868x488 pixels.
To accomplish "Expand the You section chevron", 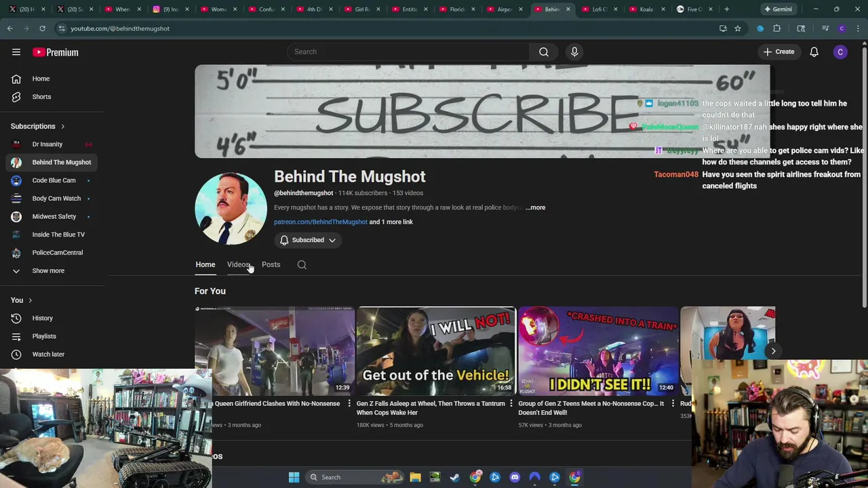I will (30, 300).
